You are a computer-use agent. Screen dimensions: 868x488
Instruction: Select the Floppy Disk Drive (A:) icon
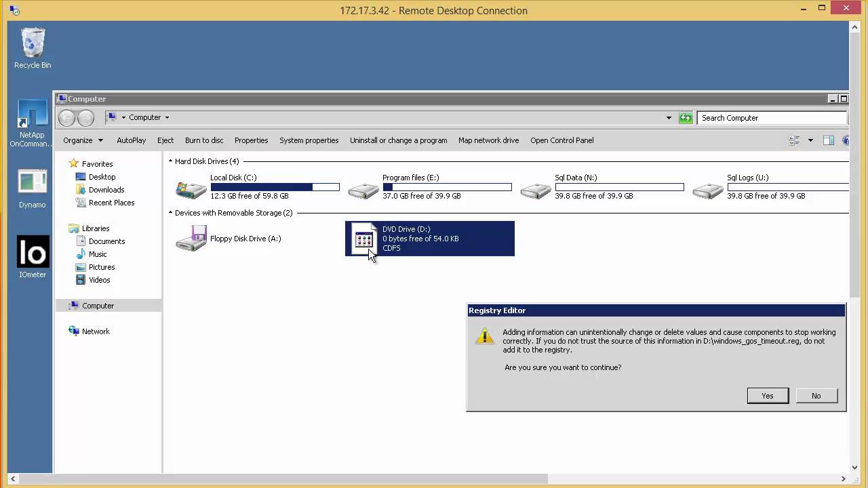point(191,239)
